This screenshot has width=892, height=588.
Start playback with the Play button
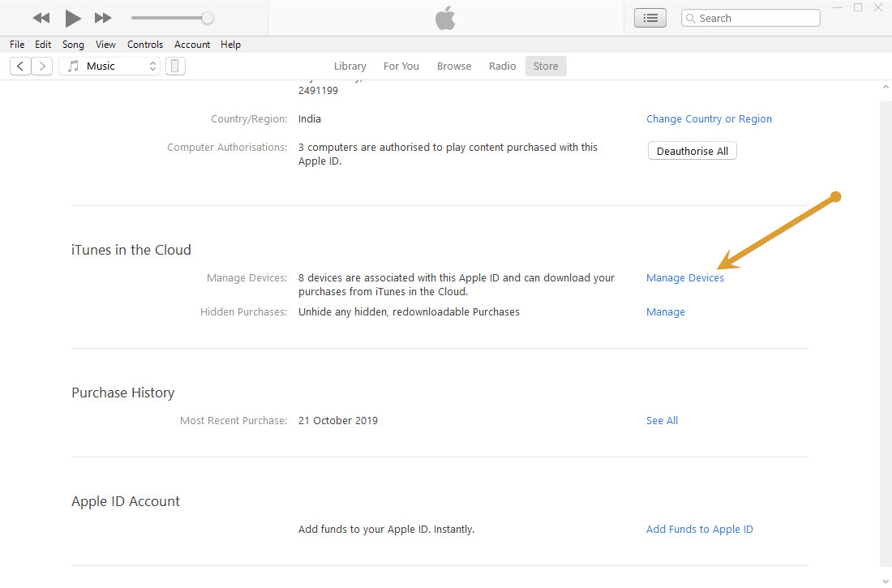[72, 18]
